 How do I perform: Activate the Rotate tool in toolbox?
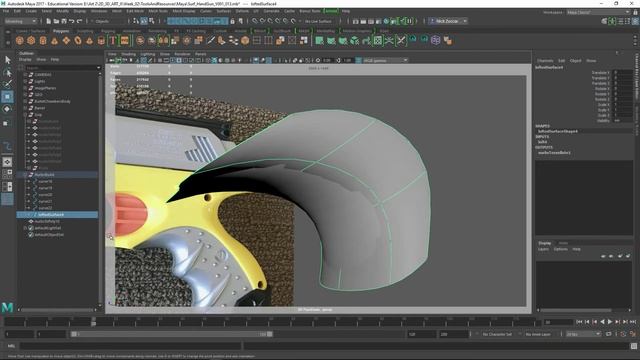[7, 109]
